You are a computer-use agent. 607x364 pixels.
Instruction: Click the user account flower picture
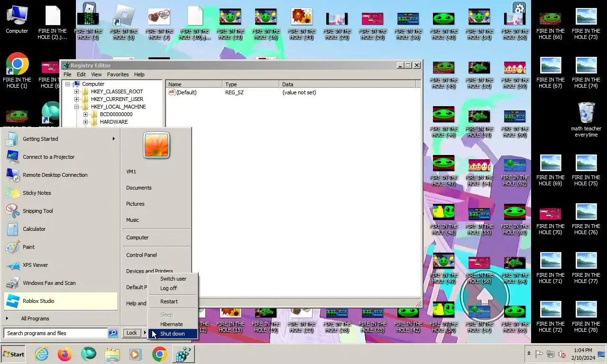[x=156, y=145]
